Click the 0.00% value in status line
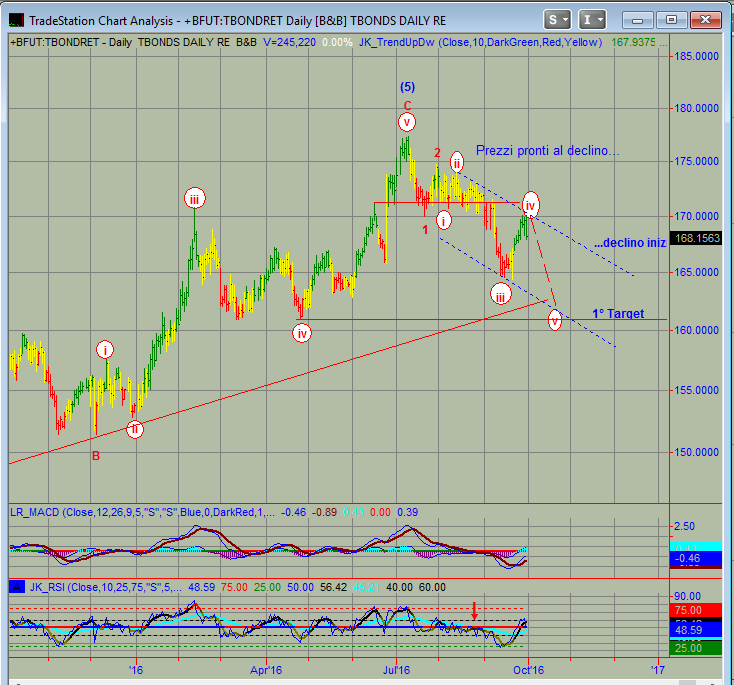This screenshot has height=685, width=734. [x=337, y=42]
